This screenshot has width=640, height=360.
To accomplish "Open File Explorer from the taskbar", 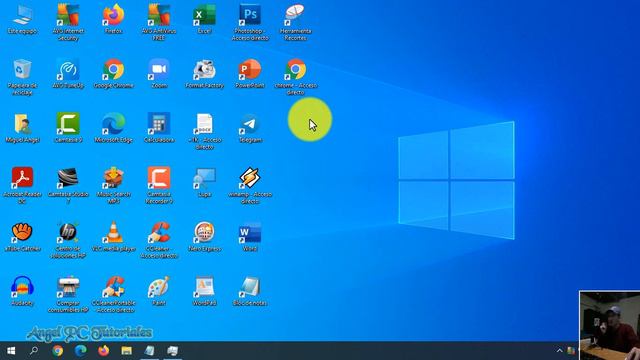I will pos(127,351).
